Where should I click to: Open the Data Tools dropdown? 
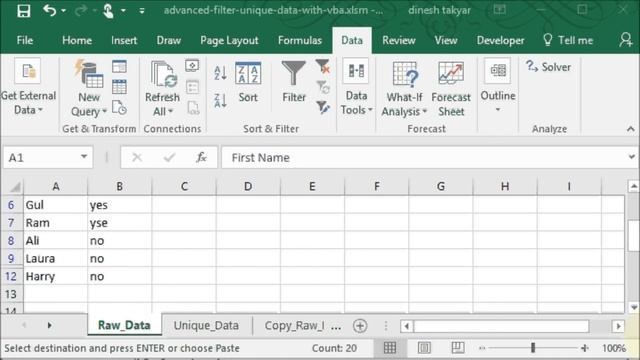tap(356, 87)
